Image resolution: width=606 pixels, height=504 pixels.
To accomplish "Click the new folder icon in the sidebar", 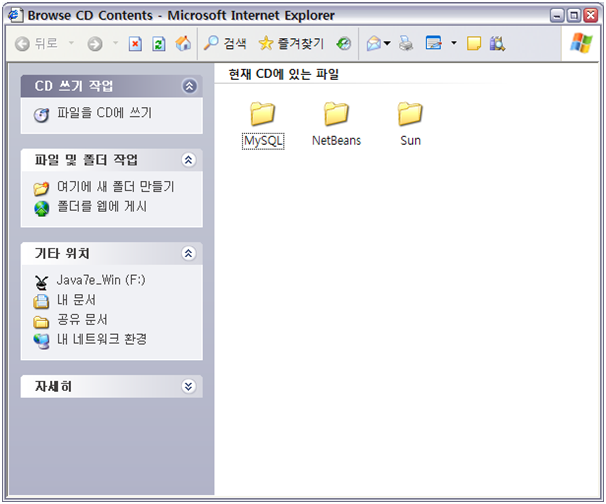I will point(41,188).
